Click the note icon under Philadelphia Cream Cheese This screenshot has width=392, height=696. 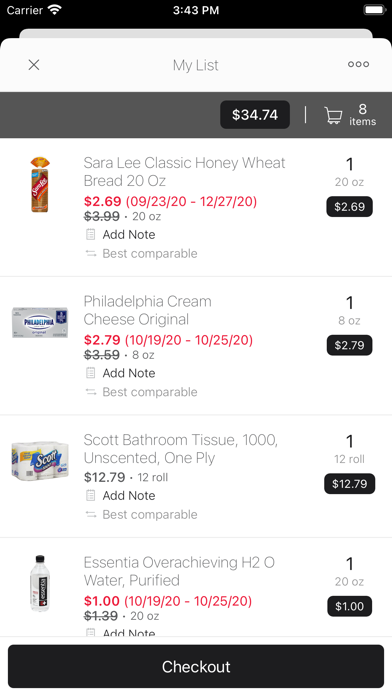click(x=91, y=373)
